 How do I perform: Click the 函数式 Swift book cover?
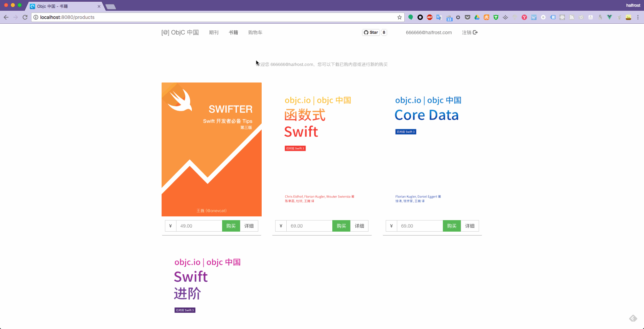click(x=322, y=149)
